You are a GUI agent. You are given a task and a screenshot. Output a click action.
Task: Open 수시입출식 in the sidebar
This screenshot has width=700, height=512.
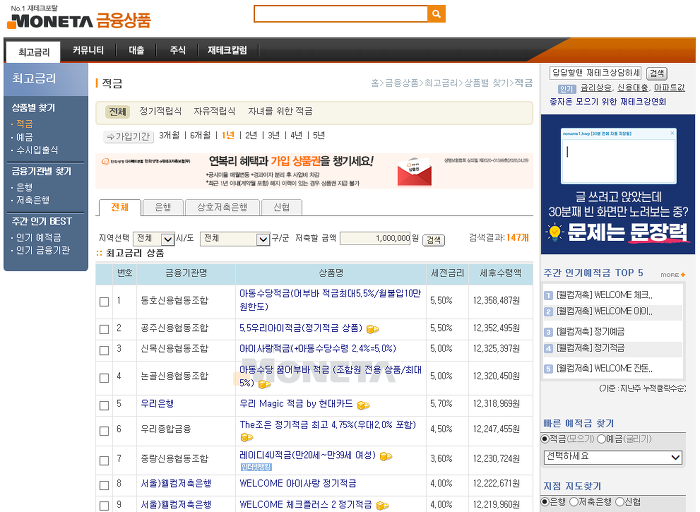tap(37, 150)
